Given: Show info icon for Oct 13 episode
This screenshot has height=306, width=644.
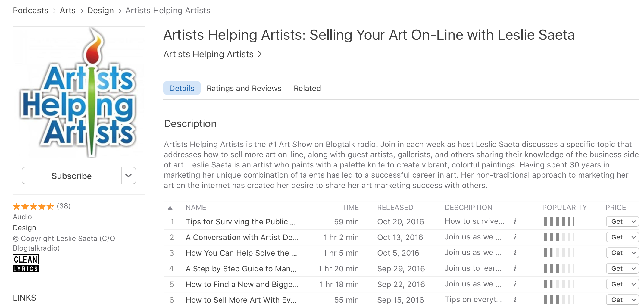Looking at the screenshot, I should (515, 237).
